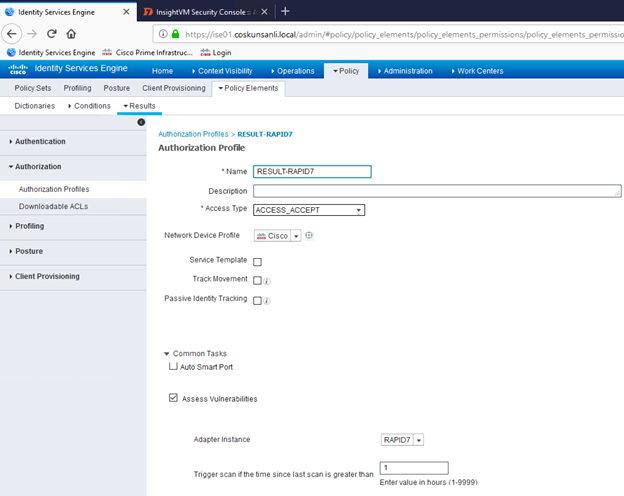Image resolution: width=624 pixels, height=496 pixels.
Task: Reload the page with the refresh icon
Action: tap(51, 34)
